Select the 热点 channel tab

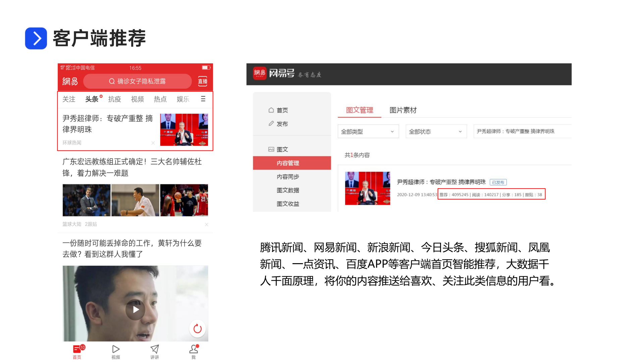[160, 99]
